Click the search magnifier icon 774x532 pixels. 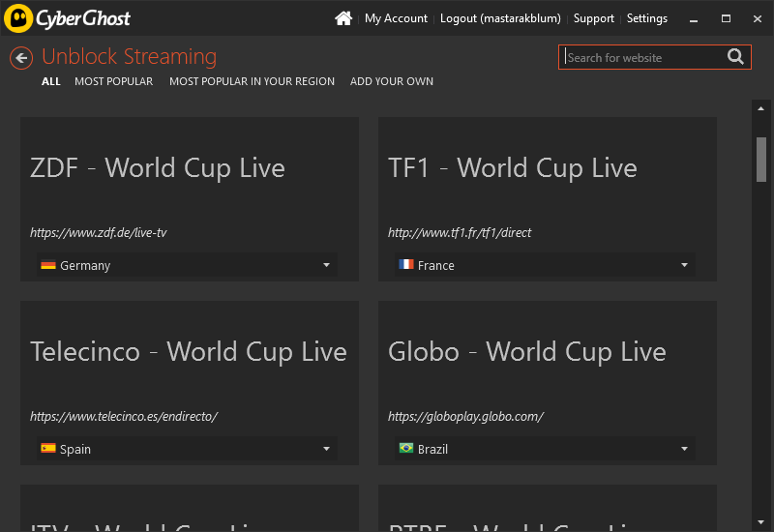click(735, 57)
